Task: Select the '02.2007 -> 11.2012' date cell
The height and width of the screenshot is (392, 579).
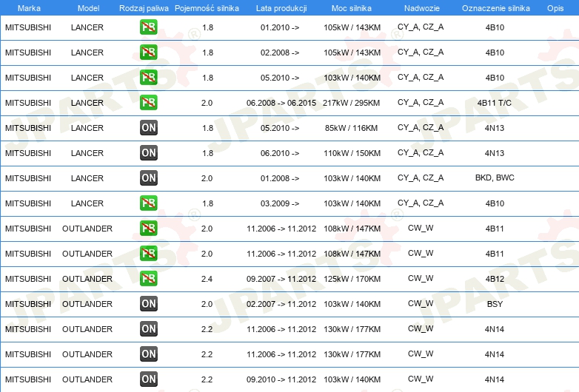Action: point(281,304)
